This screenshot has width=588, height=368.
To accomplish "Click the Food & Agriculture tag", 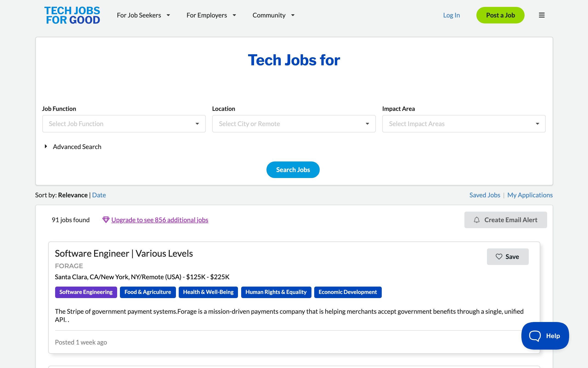I will (148, 292).
